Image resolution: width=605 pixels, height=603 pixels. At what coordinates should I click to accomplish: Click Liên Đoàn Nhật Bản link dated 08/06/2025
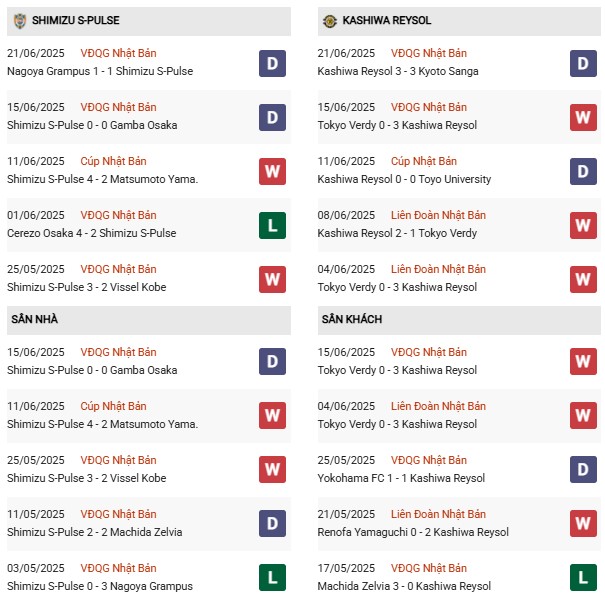click(x=438, y=215)
